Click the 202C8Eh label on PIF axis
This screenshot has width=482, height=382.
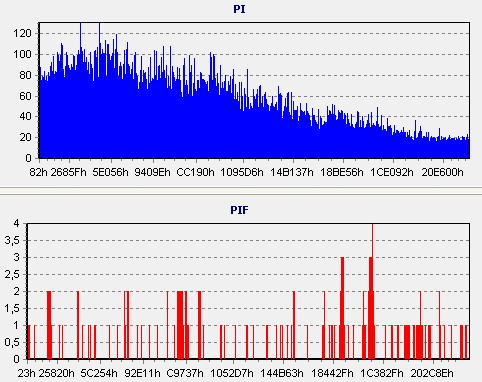point(432,373)
